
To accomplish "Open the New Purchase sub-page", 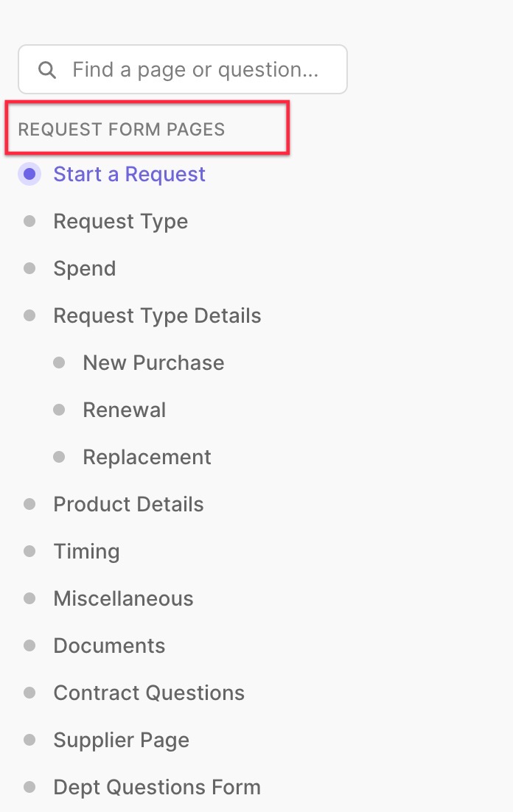I will click(153, 363).
